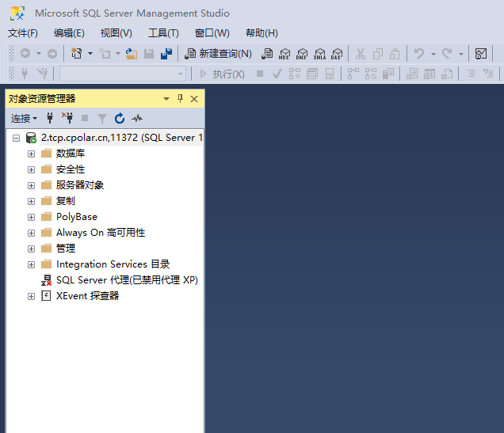Expand the PolyBase folder

point(31,218)
